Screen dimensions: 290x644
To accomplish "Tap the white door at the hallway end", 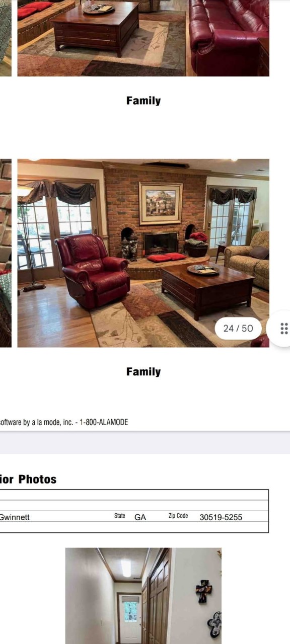I will (130, 619).
